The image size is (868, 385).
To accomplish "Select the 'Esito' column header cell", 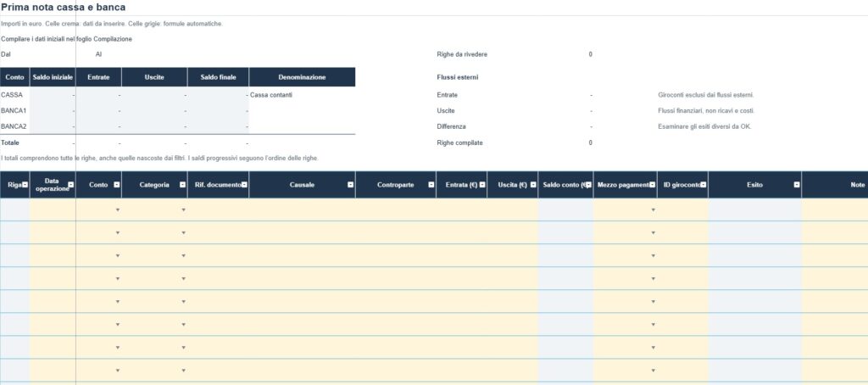I will pyautogui.click(x=754, y=185).
